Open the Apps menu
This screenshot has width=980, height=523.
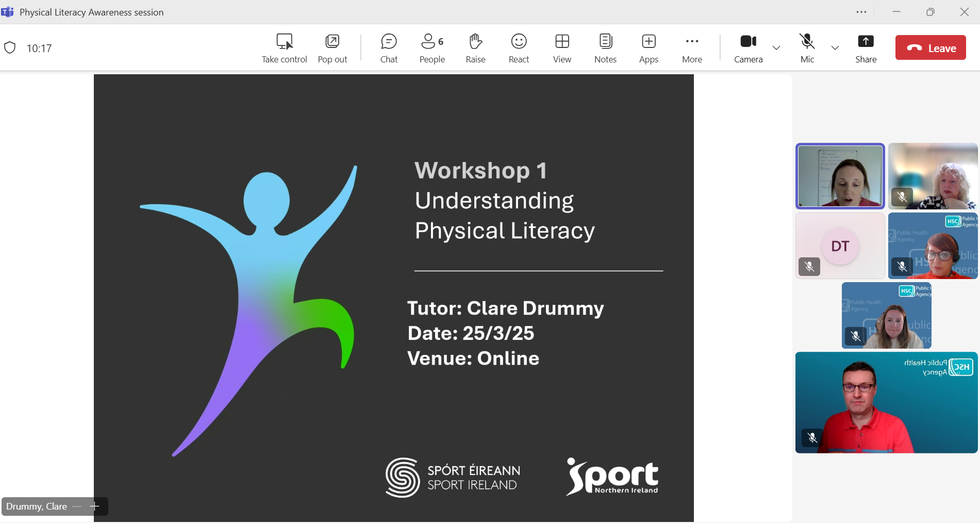[649, 48]
